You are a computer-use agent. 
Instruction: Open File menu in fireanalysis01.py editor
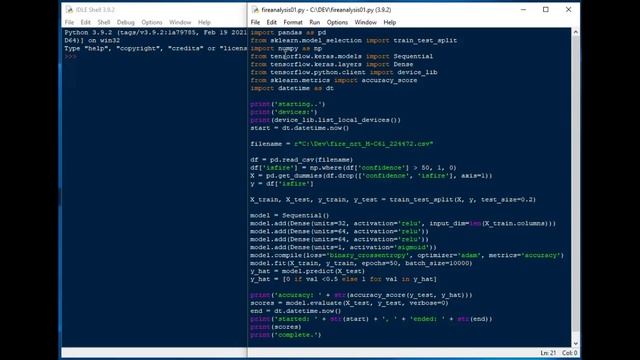click(255, 22)
